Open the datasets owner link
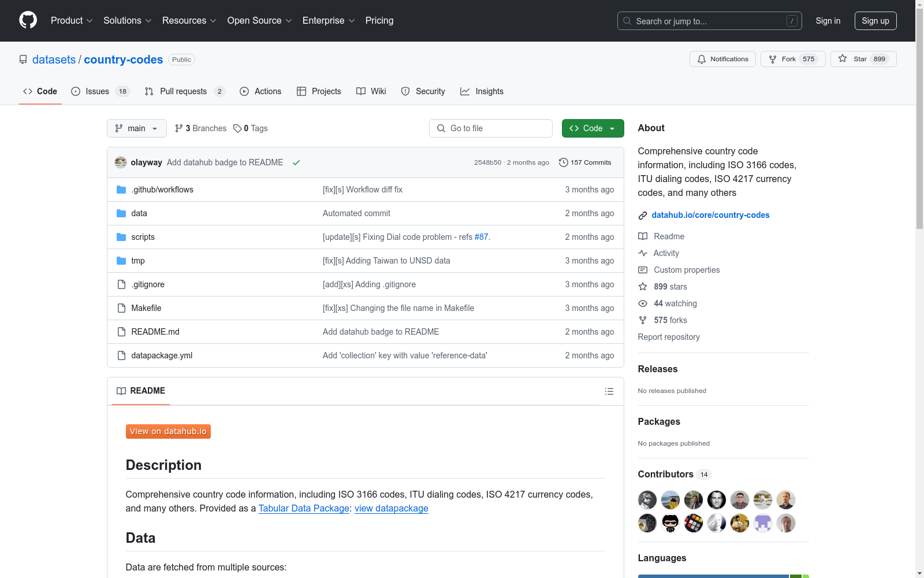 (x=54, y=60)
